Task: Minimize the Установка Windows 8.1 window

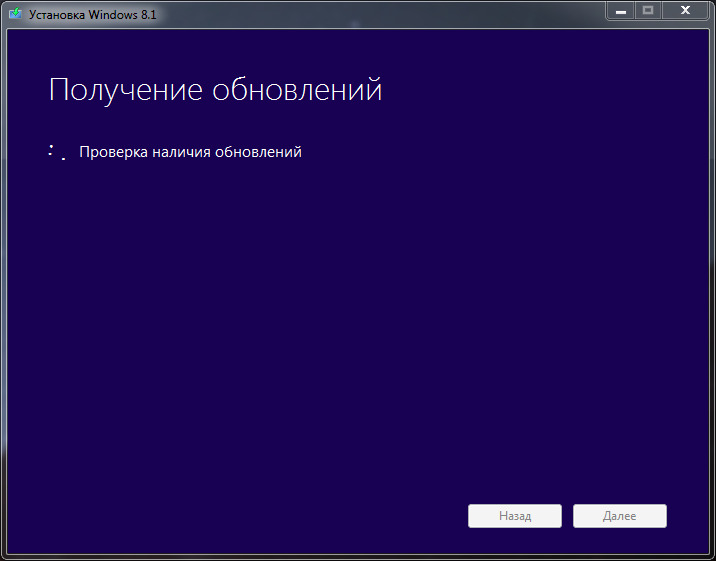Action: (x=621, y=10)
